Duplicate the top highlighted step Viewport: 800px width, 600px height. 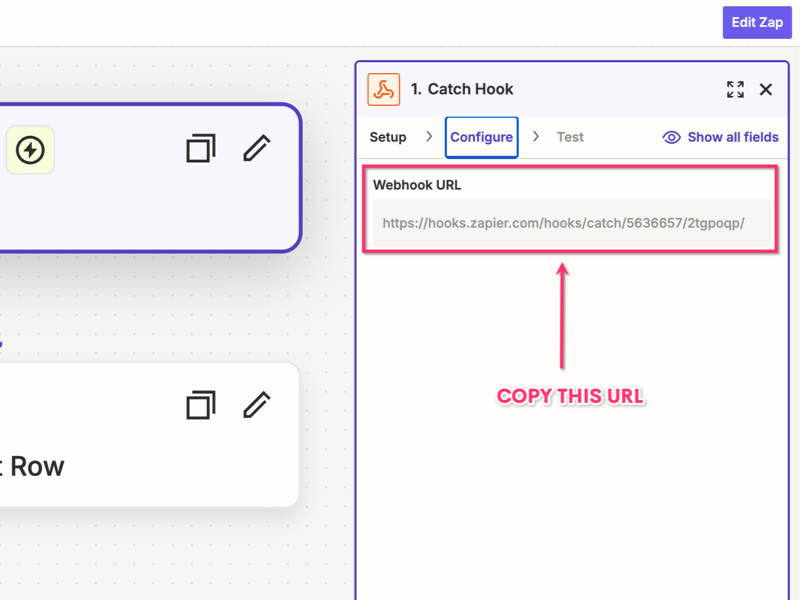200,148
